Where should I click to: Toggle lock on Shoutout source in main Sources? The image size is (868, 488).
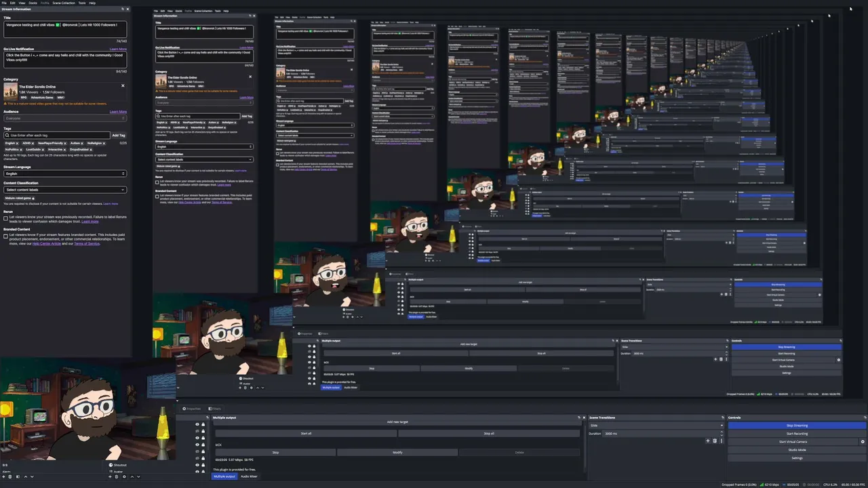[203, 465]
